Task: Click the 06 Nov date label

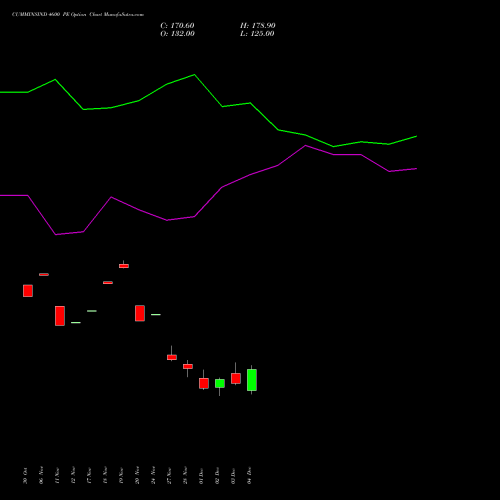Action: click(41, 475)
